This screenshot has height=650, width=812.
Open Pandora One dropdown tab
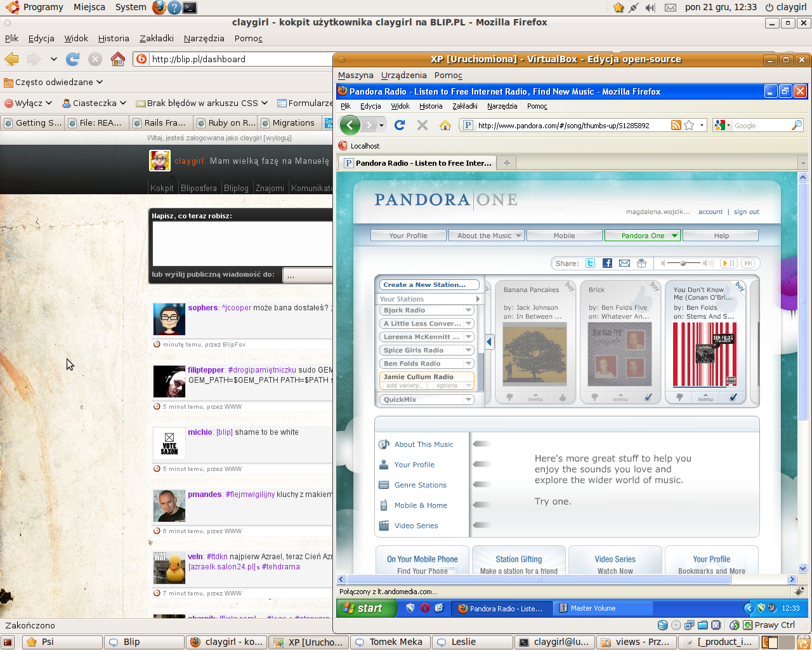point(643,235)
